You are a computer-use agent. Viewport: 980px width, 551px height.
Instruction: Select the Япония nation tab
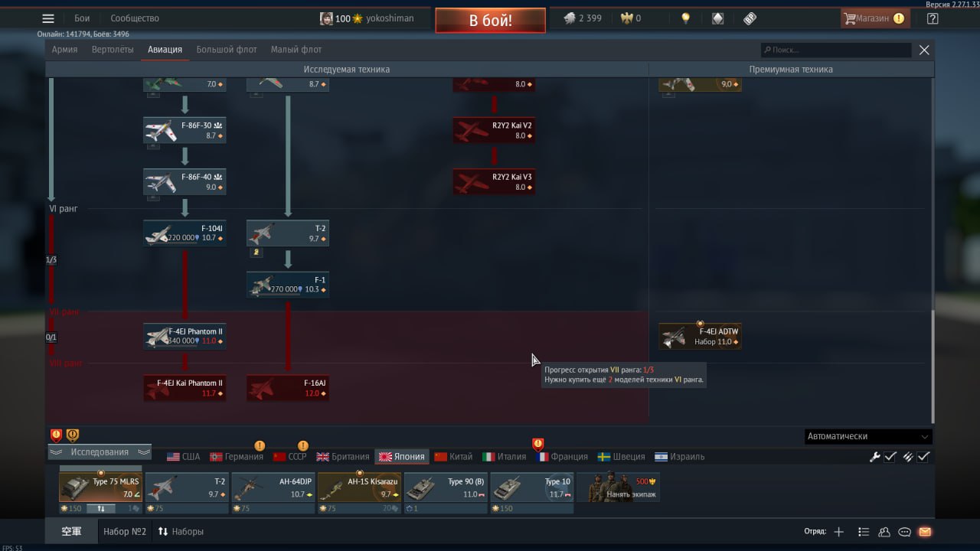[402, 457]
